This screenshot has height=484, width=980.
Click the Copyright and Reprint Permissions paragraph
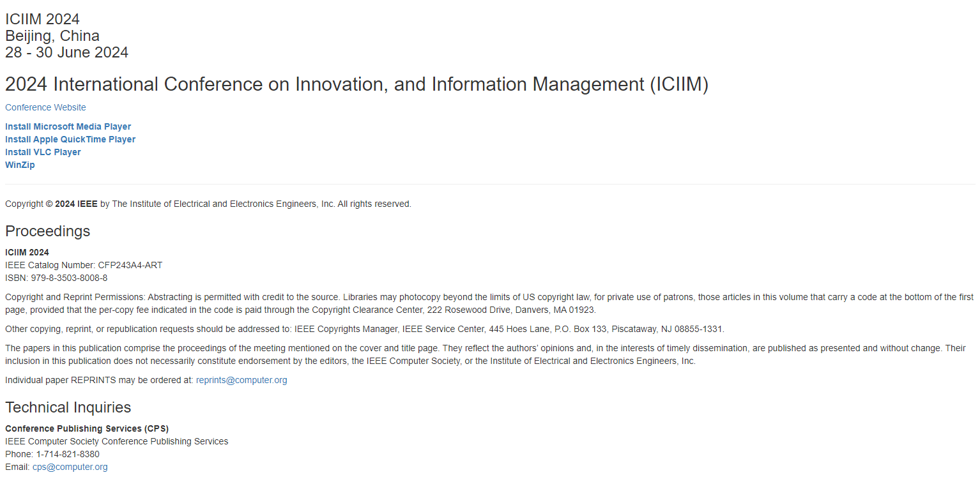coord(489,303)
